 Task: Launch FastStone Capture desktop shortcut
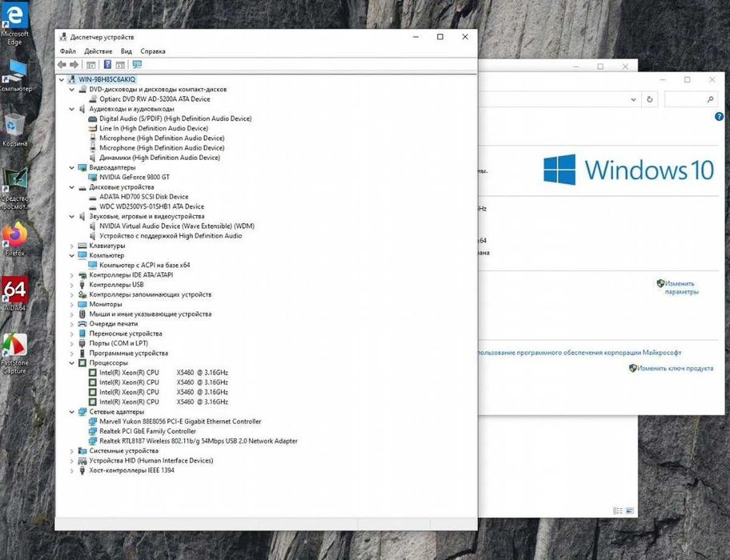(15, 354)
